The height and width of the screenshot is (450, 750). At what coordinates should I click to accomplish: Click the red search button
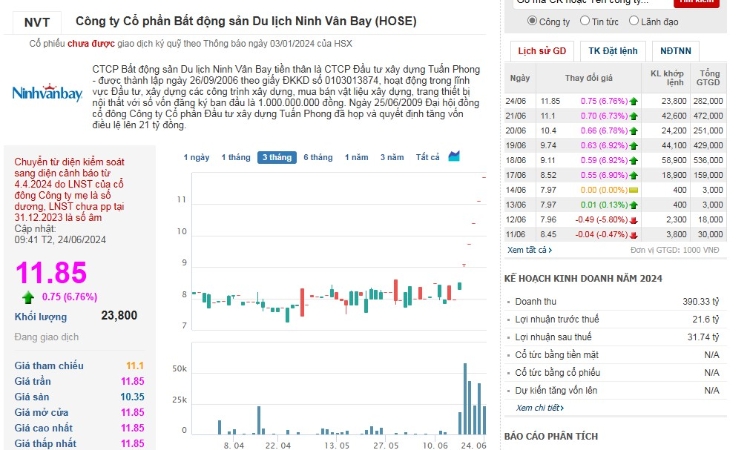[696, 2]
